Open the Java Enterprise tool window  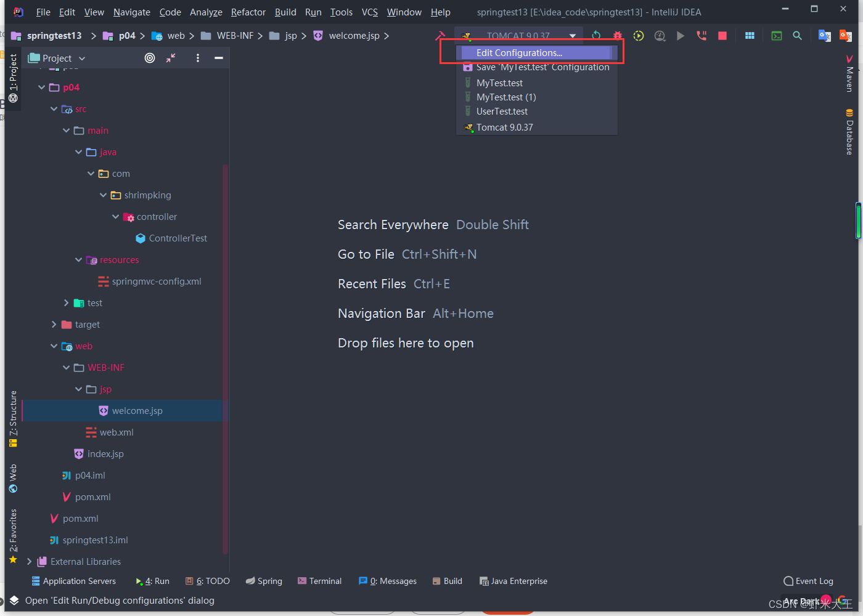(x=513, y=581)
